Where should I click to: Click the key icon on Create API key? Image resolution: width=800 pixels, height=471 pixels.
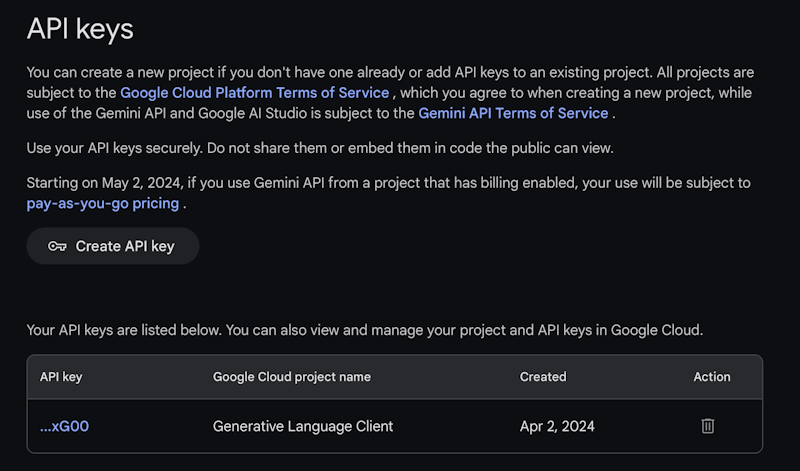[x=57, y=246]
